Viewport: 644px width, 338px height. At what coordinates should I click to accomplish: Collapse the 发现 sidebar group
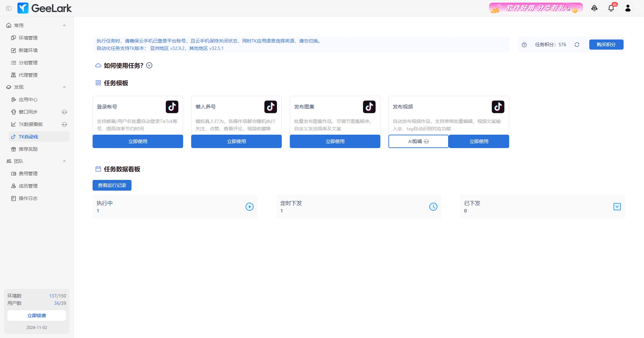(64, 87)
